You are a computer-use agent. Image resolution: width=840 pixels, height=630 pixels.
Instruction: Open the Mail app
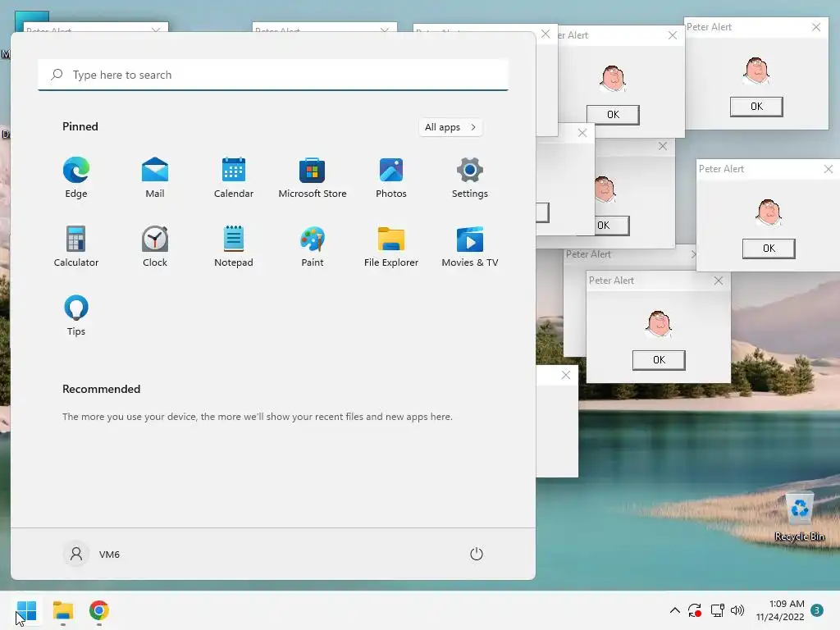click(x=155, y=178)
